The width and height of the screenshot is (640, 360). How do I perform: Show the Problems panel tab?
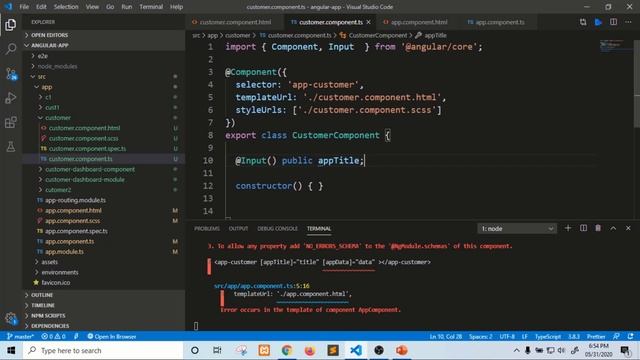(207, 229)
